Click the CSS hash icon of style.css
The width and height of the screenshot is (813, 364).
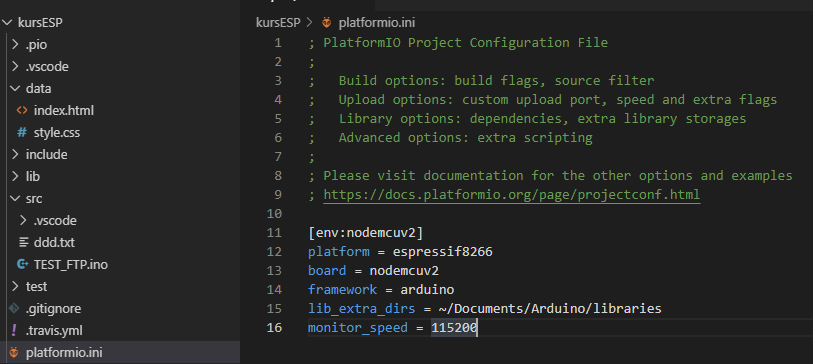tap(22, 133)
